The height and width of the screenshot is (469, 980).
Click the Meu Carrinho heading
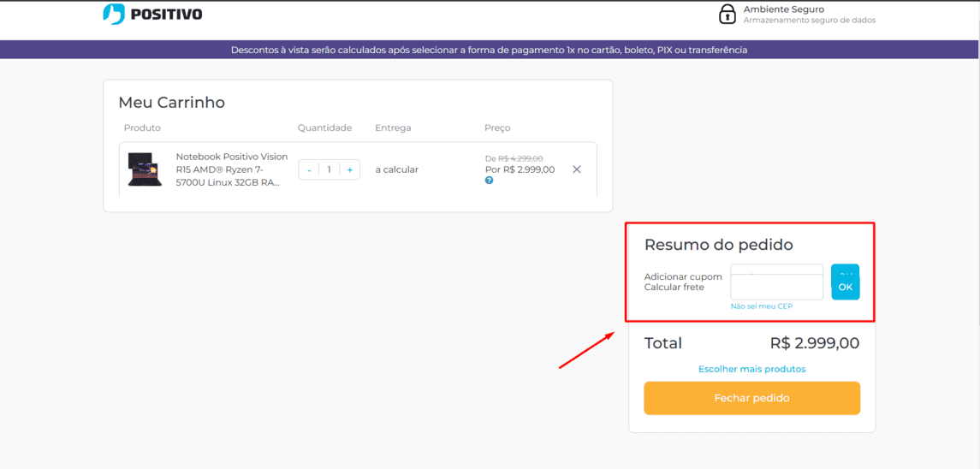click(171, 103)
